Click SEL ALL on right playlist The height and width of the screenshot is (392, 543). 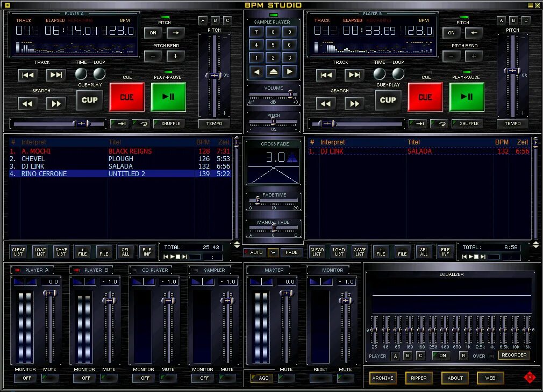[x=424, y=252]
